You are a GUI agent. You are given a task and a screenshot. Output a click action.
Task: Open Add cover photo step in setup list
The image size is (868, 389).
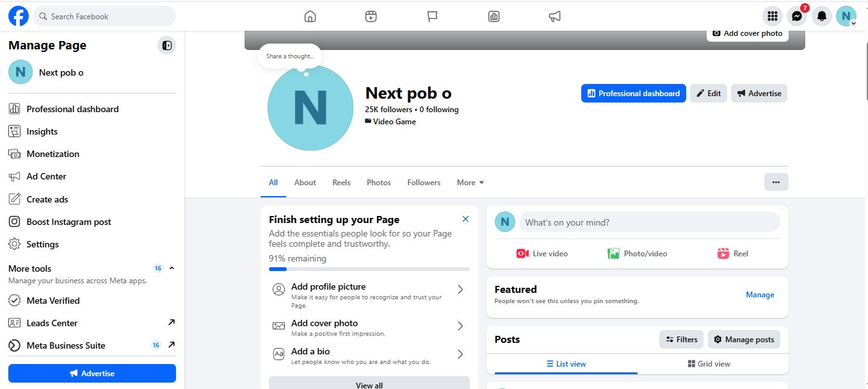(369, 327)
